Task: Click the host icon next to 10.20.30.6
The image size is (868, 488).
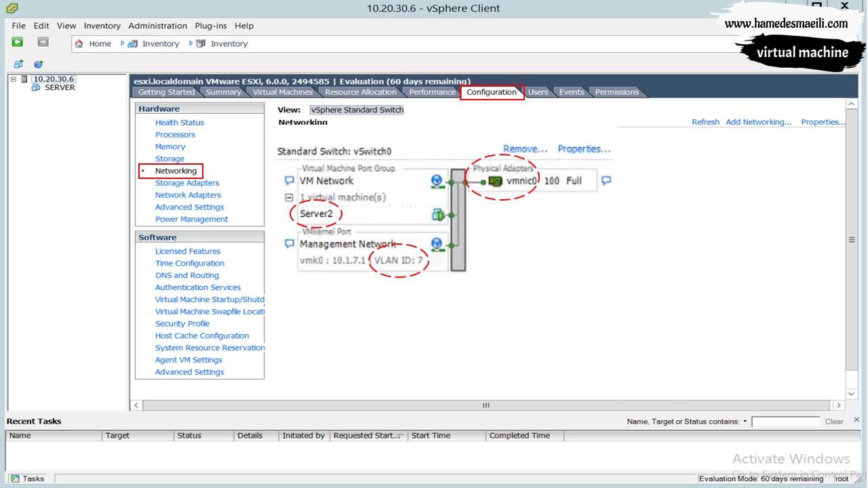Action: point(25,79)
